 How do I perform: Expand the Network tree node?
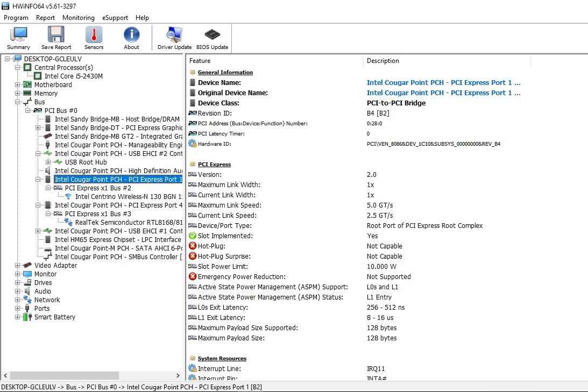point(17,300)
